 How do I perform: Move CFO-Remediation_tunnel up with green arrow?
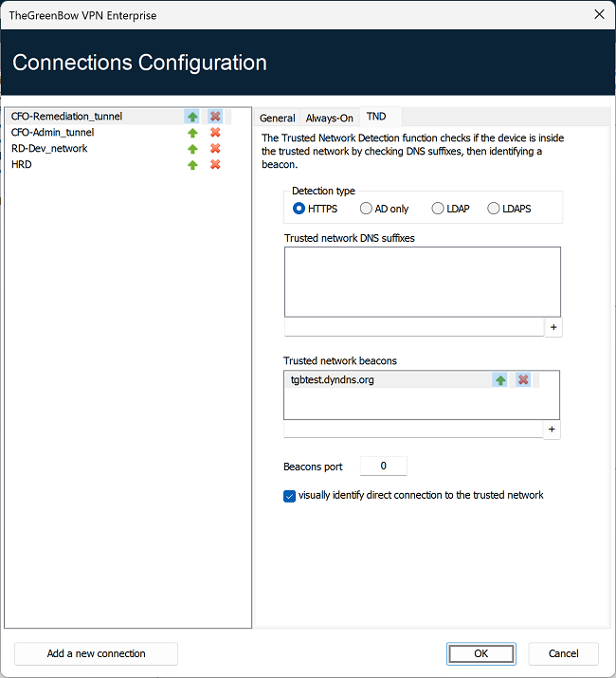192,117
